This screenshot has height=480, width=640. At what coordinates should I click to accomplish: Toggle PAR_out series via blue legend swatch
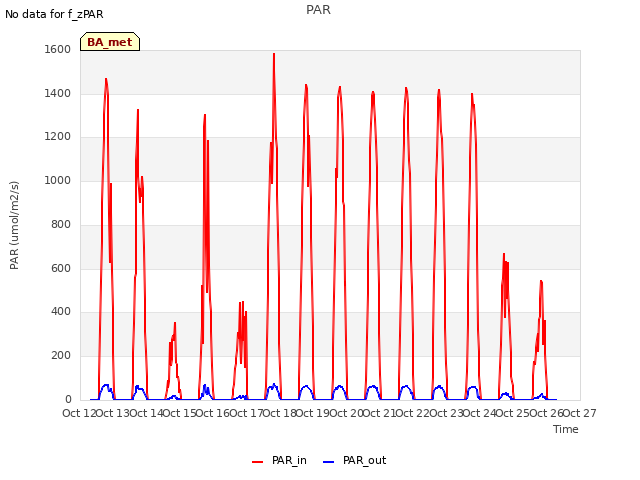(x=329, y=461)
